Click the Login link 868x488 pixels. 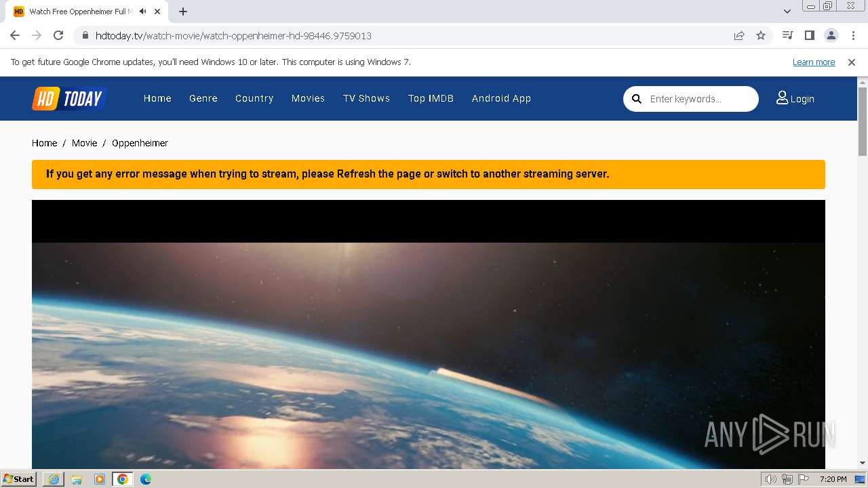click(x=802, y=99)
